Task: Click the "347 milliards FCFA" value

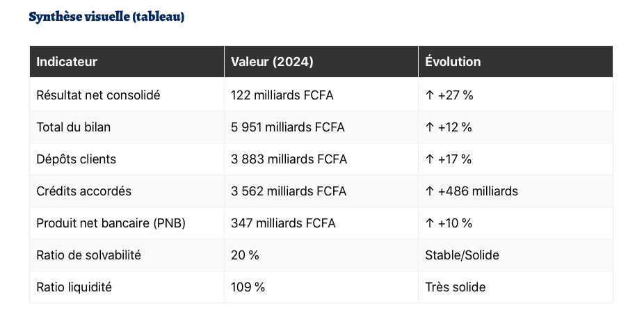Action: pos(283,223)
